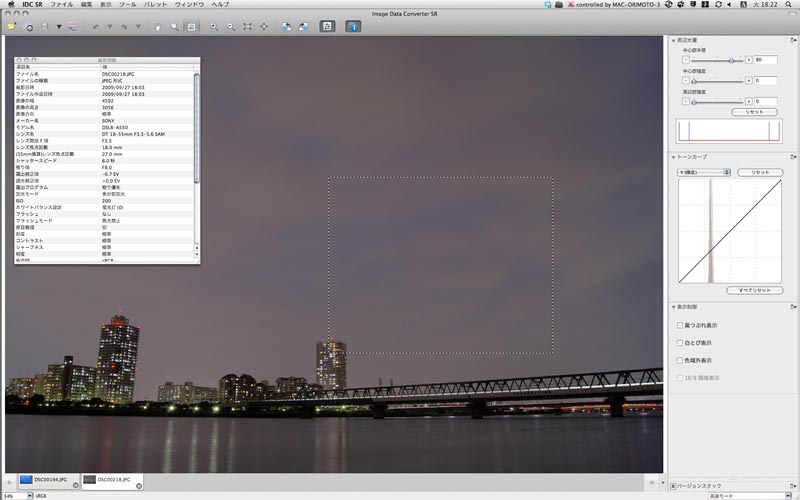The image size is (800, 500).
Task: Open the ウィンドウ menu
Action: pyautogui.click(x=189, y=4)
